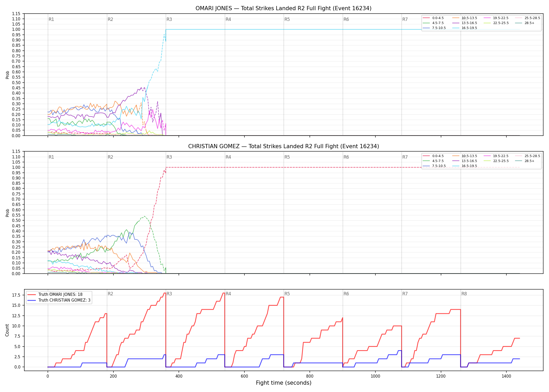Click the '1200' tick on the fight time axis
The image size is (549, 392).
click(441, 376)
